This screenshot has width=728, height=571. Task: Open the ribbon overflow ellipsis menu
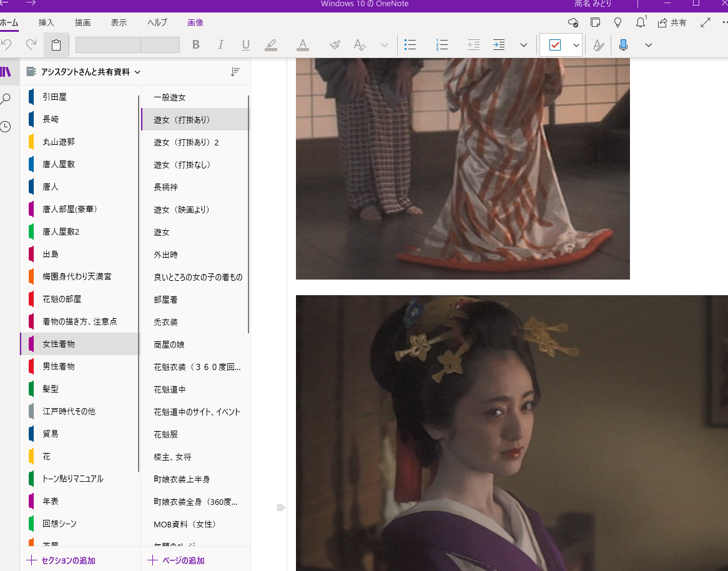point(724,22)
